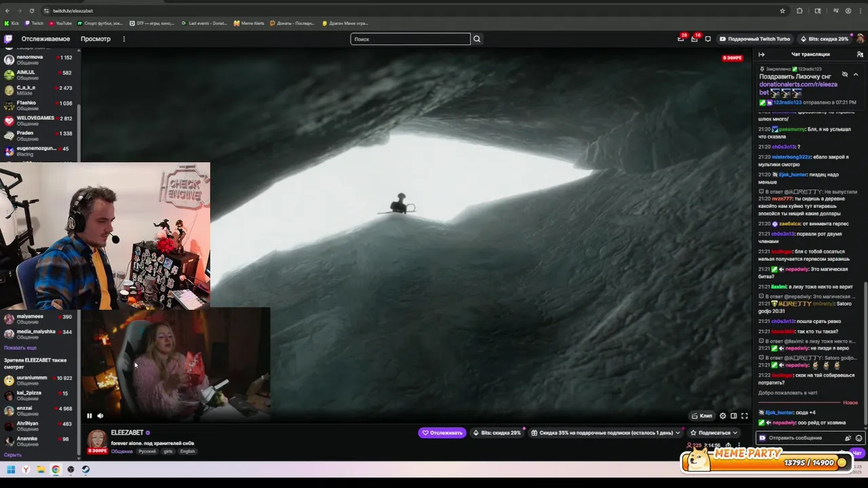Open the user profile avatar menu
868x488 pixels.
pos(860,39)
